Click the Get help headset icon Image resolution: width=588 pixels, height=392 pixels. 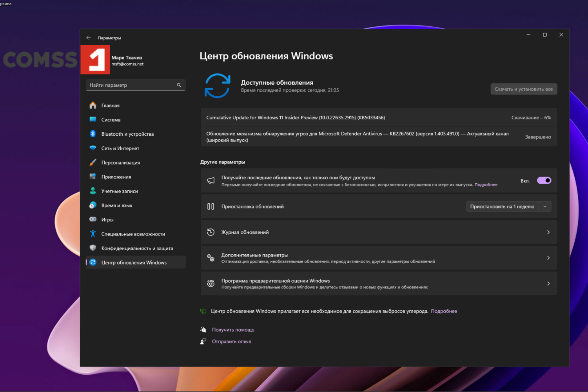click(203, 330)
